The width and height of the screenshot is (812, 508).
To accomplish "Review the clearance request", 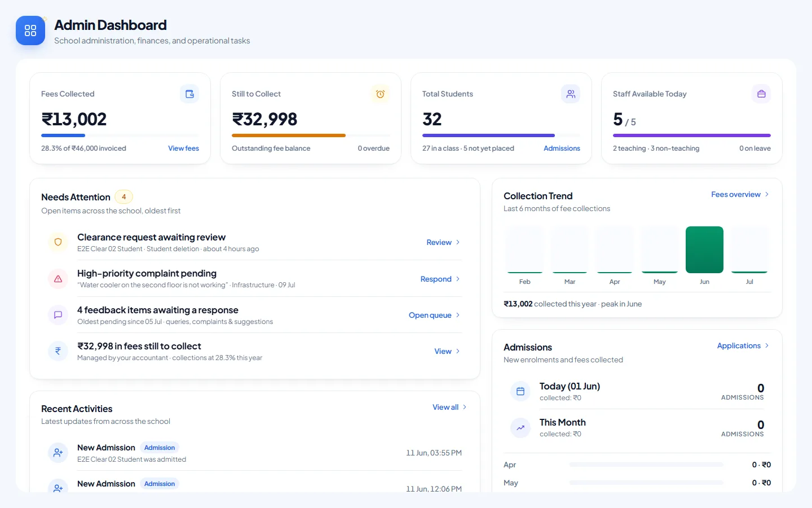I will (443, 242).
